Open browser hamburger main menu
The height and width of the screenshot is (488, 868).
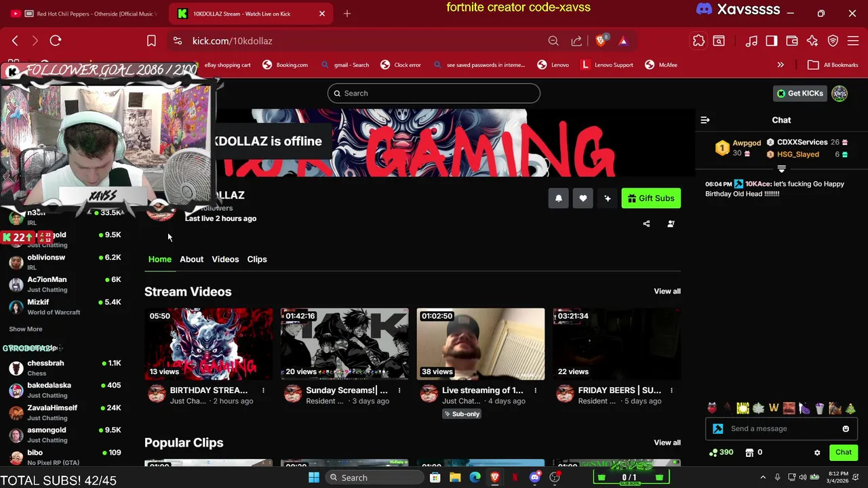coord(854,41)
